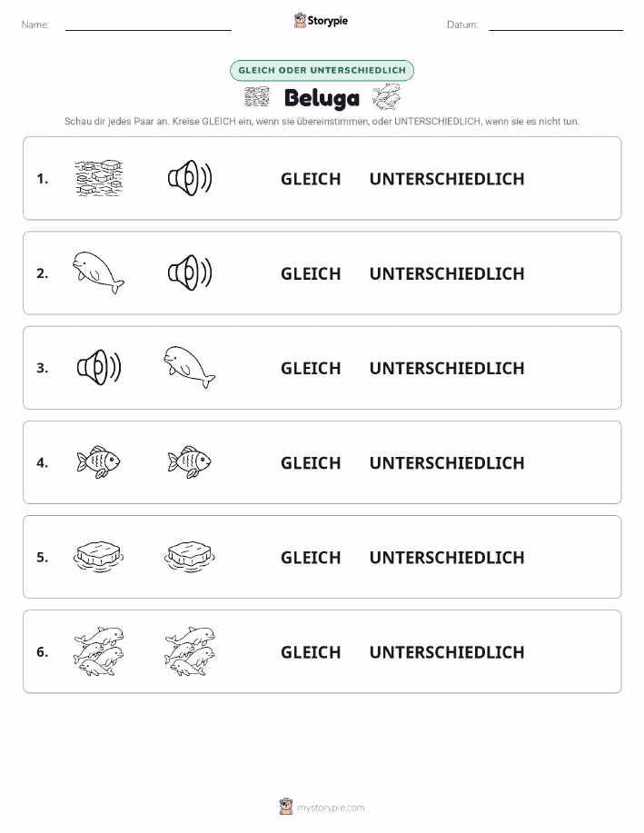Click the beluga whale picture in row 2
This screenshot has width=644, height=833.
(x=98, y=273)
